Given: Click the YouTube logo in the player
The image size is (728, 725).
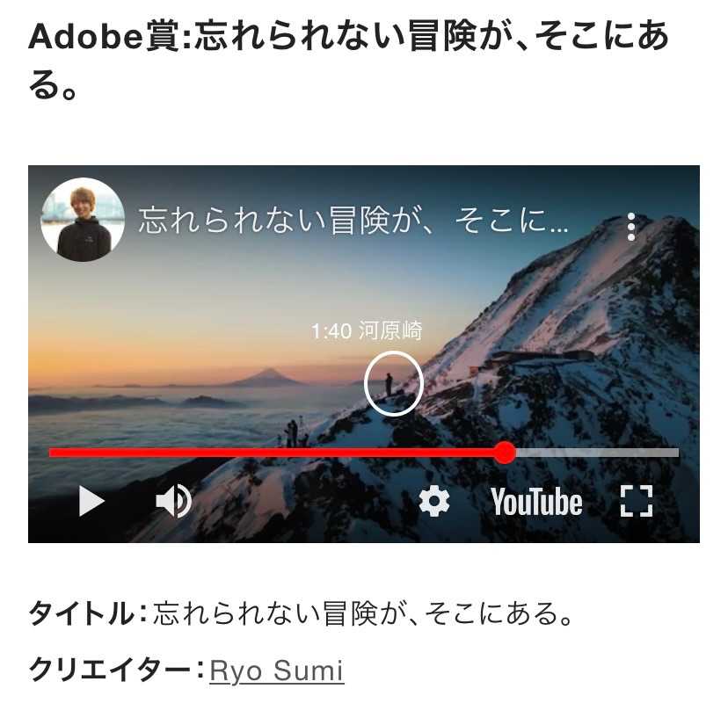Looking at the screenshot, I should (x=536, y=501).
